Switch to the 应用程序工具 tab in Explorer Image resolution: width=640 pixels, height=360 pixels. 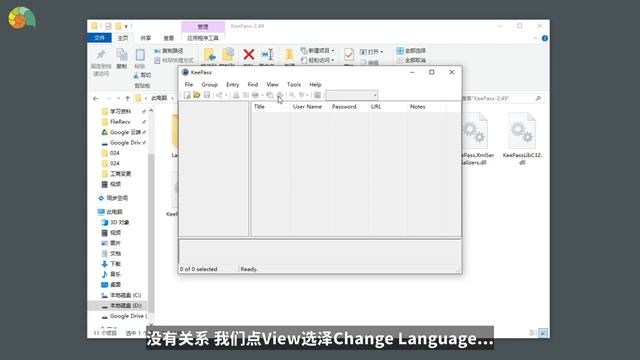click(203, 38)
